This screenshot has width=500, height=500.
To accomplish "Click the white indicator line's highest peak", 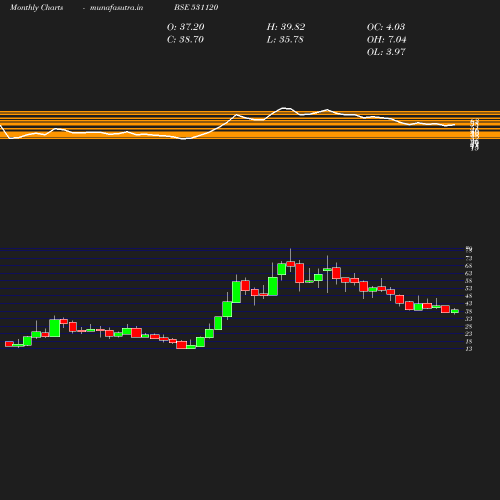I will (x=284, y=108).
